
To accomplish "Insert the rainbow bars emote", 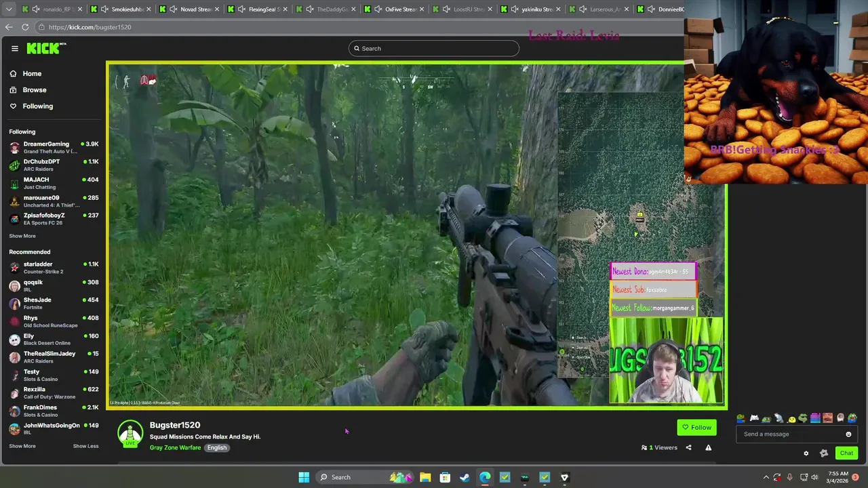I will tap(816, 418).
